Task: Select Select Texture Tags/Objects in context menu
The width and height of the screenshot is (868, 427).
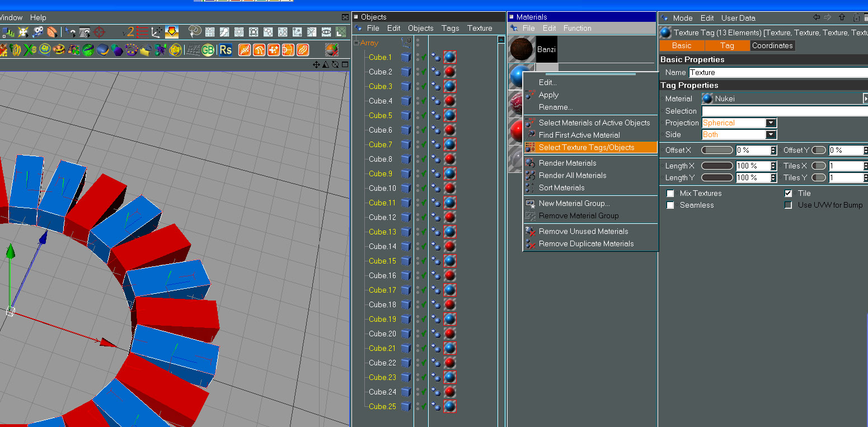Action: pyautogui.click(x=590, y=147)
